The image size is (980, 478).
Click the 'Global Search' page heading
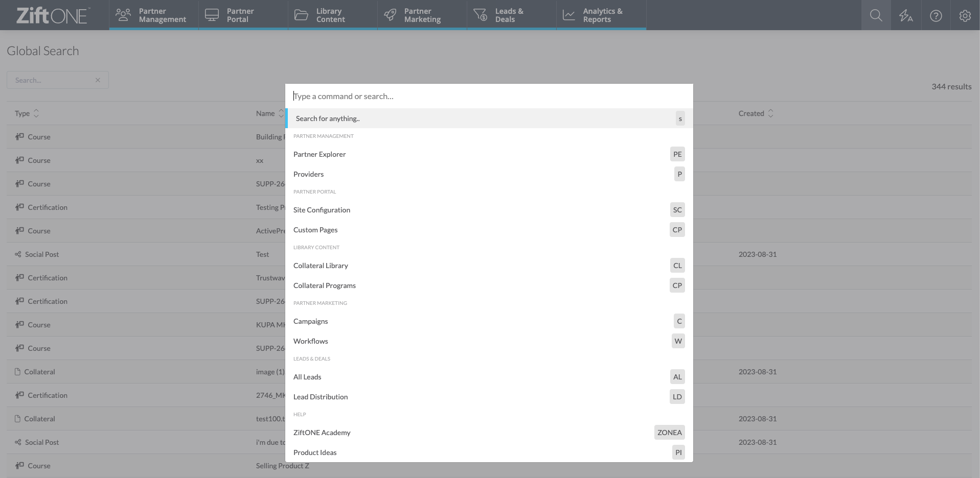tap(43, 51)
